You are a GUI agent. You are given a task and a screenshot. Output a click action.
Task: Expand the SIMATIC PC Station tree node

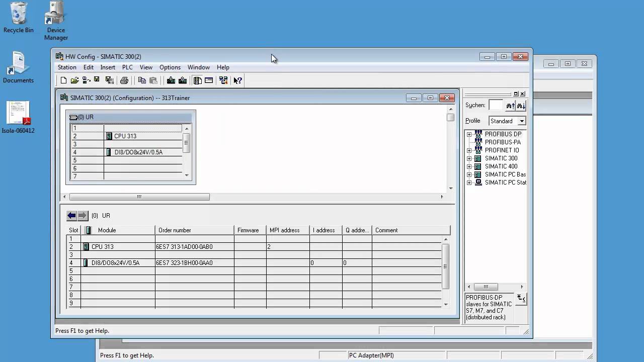469,183
